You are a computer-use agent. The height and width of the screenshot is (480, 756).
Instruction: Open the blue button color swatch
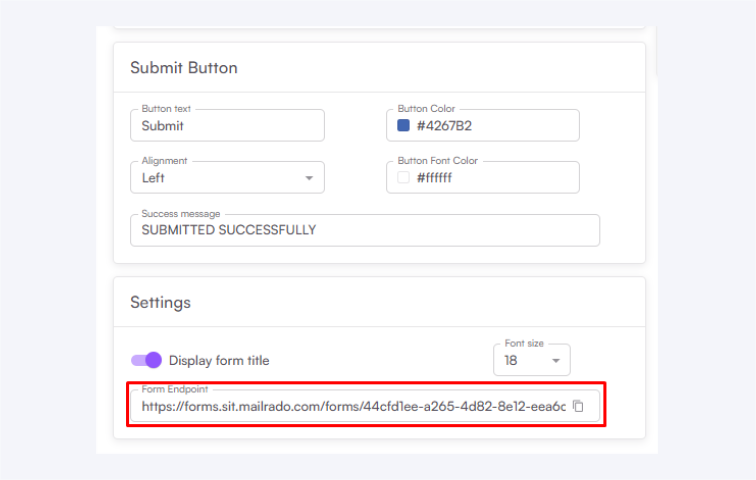tap(404, 126)
